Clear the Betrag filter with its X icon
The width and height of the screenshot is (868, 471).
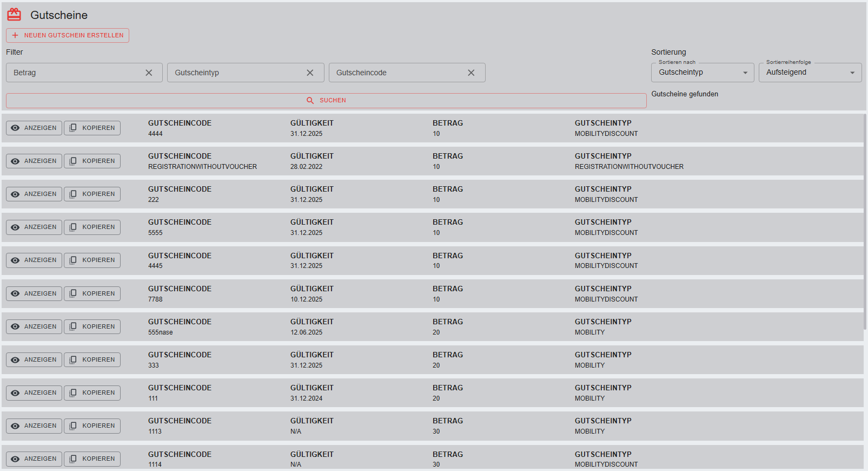149,73
